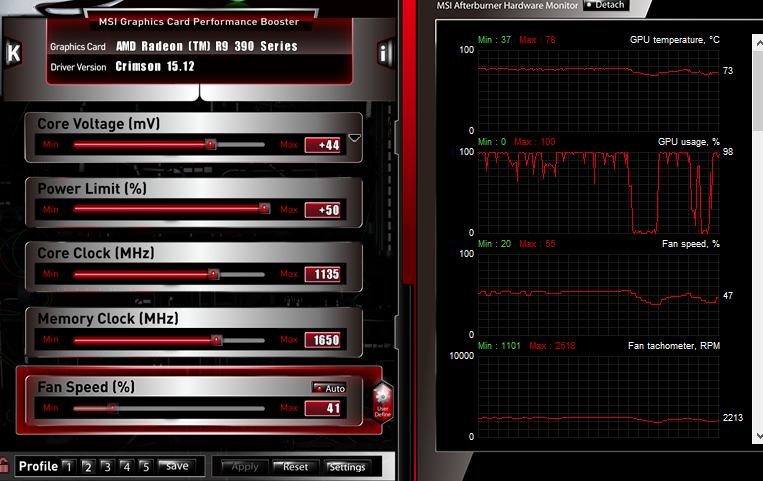This screenshot has width=763, height=481.
Task: Save the current profile
Action: 177,466
